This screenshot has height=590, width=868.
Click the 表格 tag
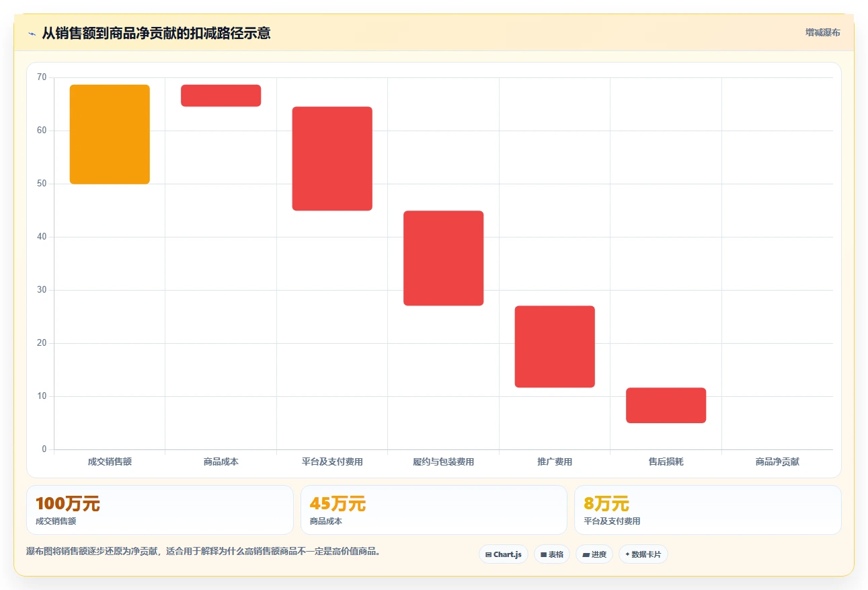pyautogui.click(x=552, y=554)
